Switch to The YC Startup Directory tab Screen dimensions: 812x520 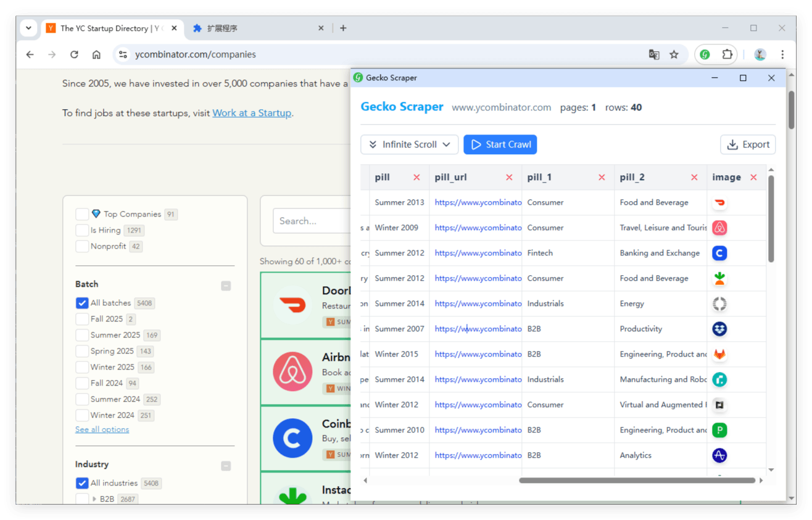[111, 28]
